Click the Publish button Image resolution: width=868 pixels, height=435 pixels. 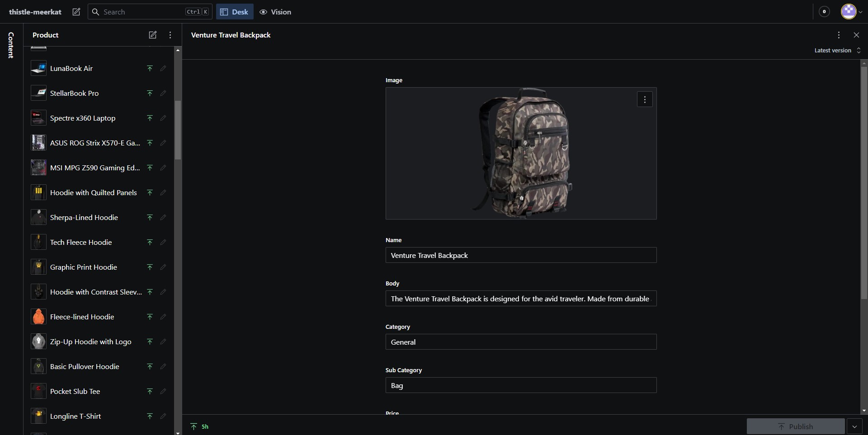[796, 426]
